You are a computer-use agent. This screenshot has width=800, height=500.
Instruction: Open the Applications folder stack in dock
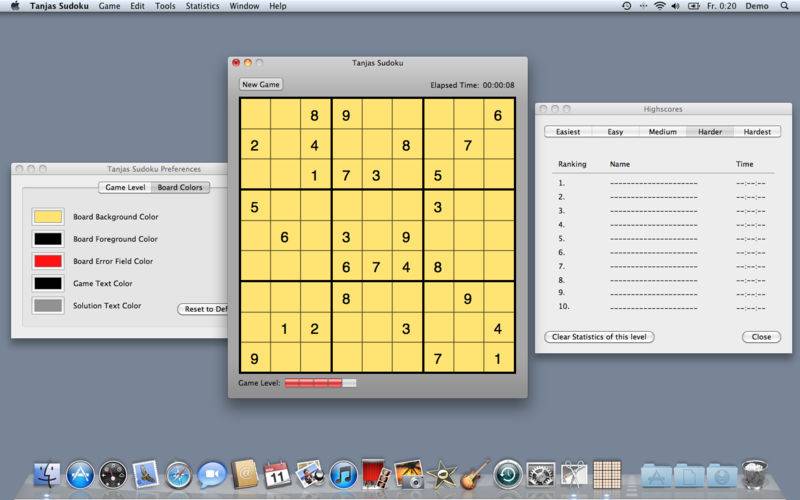click(657, 476)
